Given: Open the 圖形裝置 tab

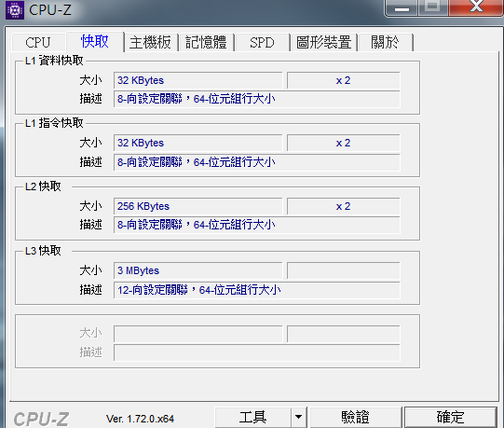Looking at the screenshot, I should (x=323, y=43).
